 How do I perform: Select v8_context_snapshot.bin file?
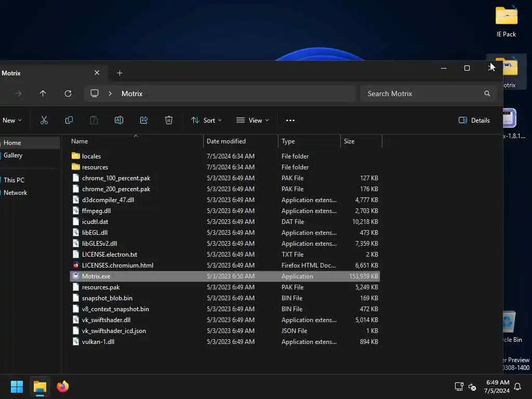pos(224,309)
